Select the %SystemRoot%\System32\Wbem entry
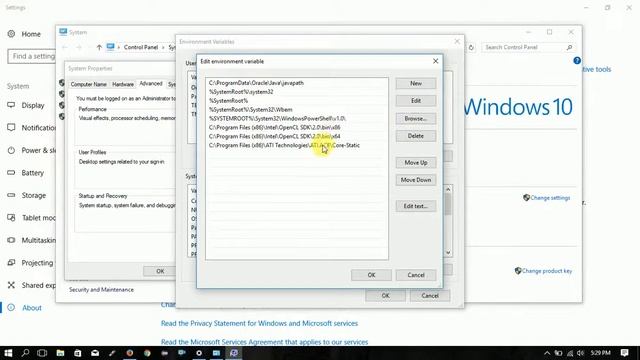 pos(297,110)
